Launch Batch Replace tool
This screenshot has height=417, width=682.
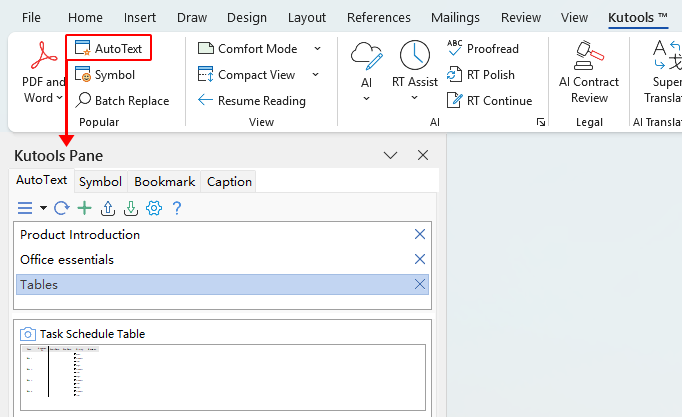122,100
